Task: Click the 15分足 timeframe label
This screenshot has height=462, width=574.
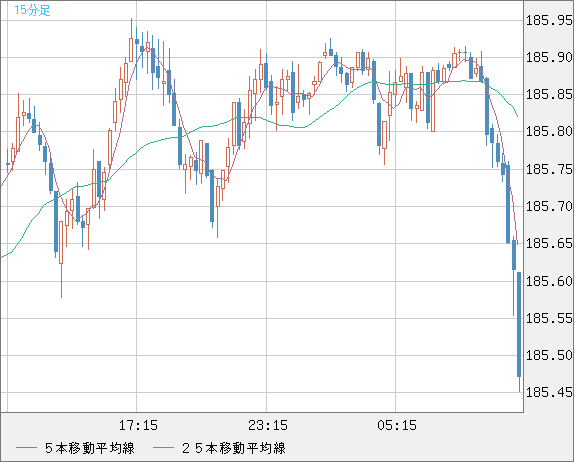Action: [x=32, y=10]
